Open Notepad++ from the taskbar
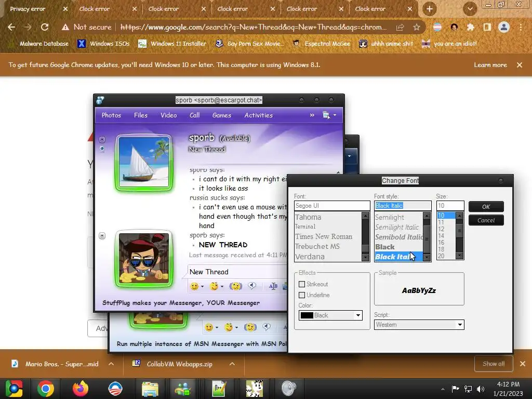Viewport: 532px width, 399px height. point(219,389)
